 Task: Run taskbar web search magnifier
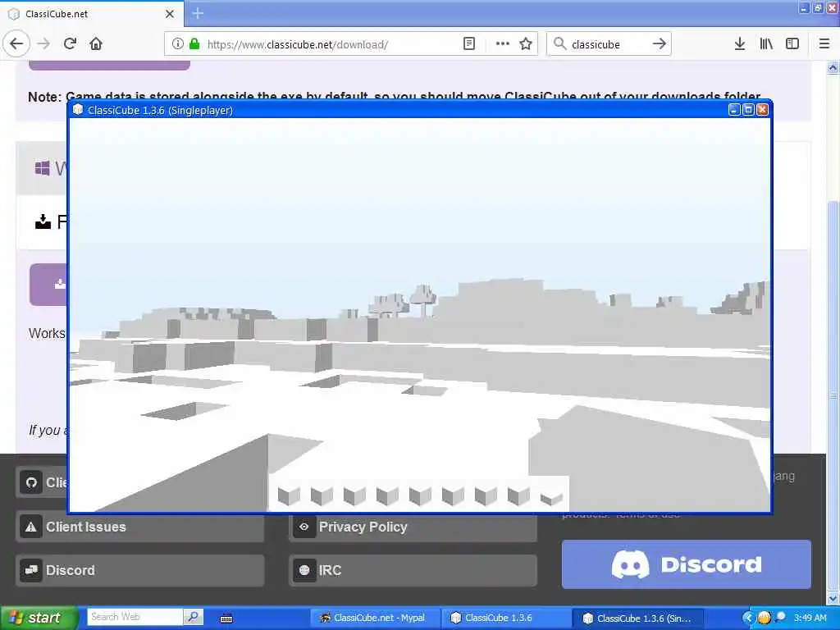tap(194, 617)
